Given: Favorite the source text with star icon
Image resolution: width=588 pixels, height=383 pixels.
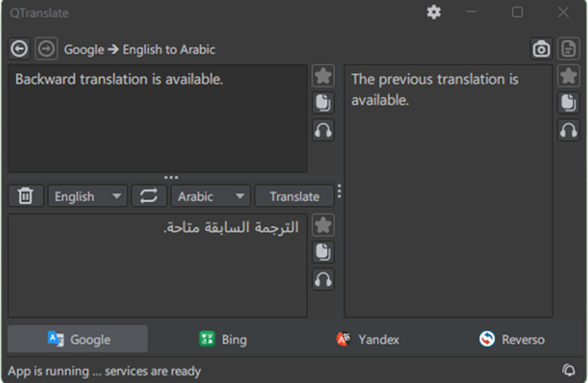Looking at the screenshot, I should coord(323,76).
